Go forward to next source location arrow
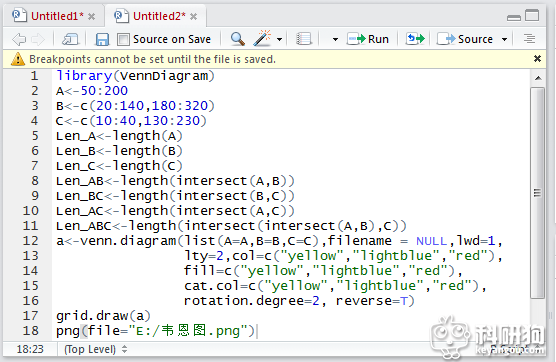Screen dimensions: 556x362 [x=38, y=39]
